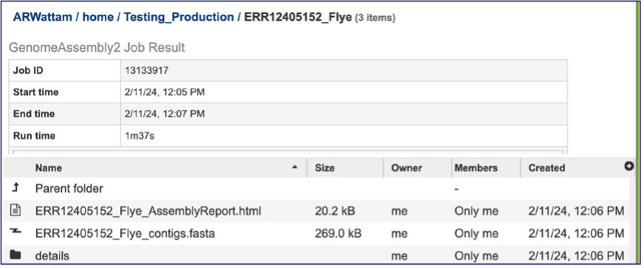
Task: Click the End time value 12:07 PM
Action: point(165,114)
